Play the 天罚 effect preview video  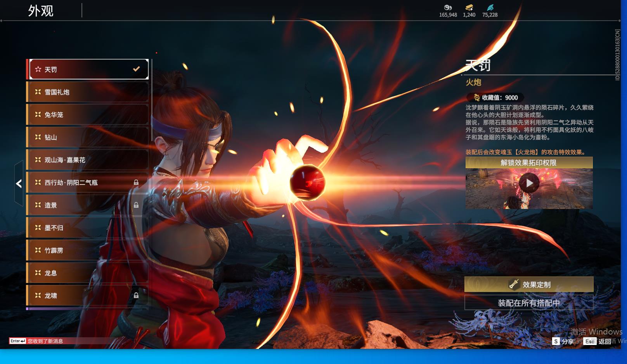529,183
